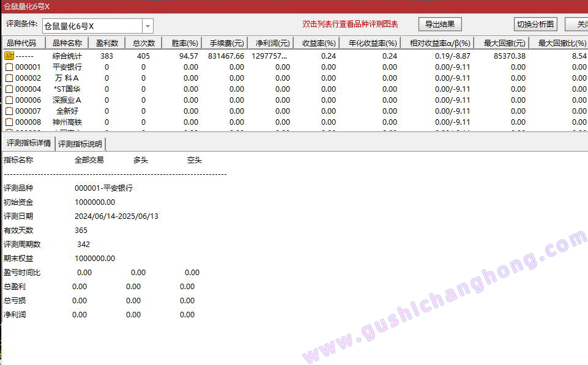Sort by 最大回撤比(%) column header

[559, 43]
